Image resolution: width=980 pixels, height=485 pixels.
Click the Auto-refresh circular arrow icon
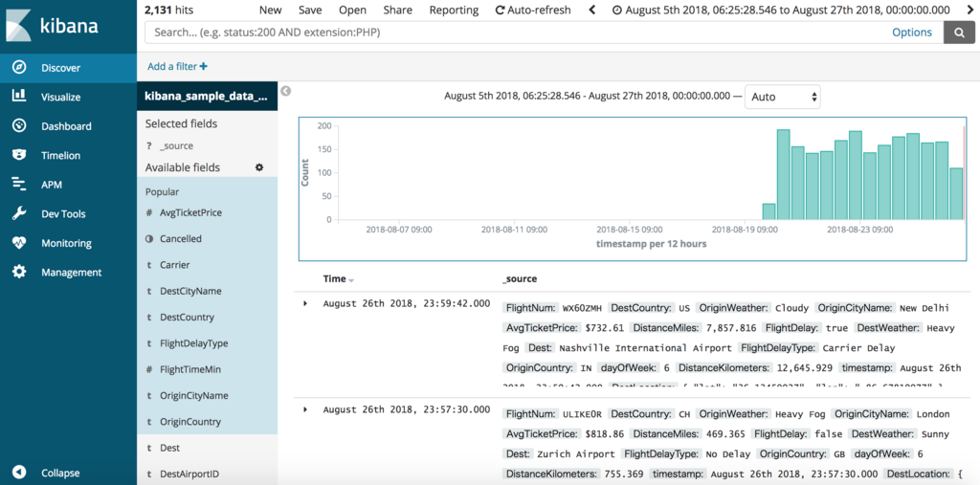pyautogui.click(x=500, y=10)
